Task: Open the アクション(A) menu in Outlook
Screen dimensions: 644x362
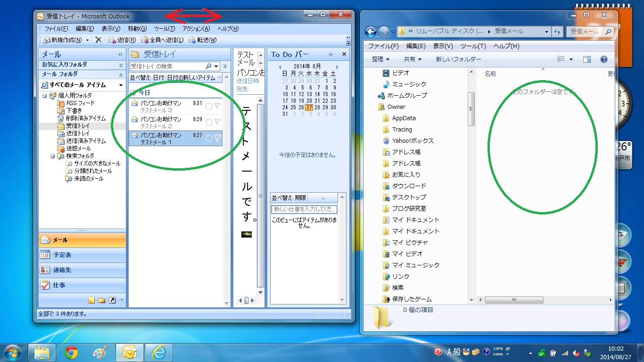Action: [x=196, y=29]
